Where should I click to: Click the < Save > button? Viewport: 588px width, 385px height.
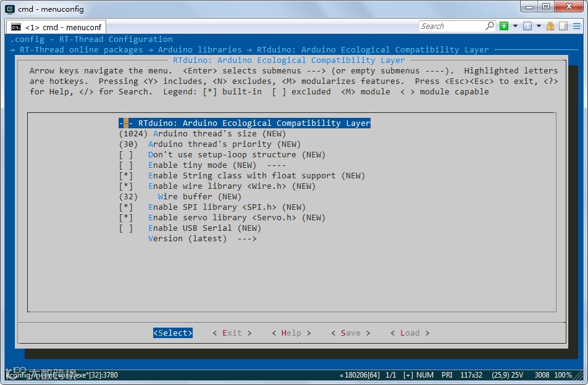tap(351, 333)
